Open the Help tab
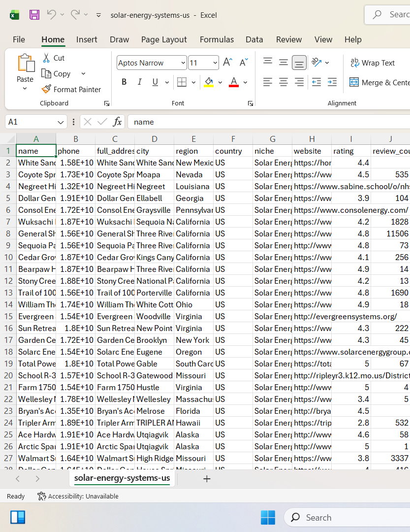This screenshot has height=532, width=410. point(353,39)
